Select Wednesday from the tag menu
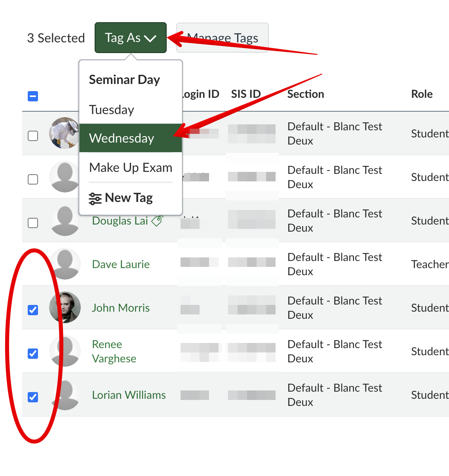This screenshot has width=449, height=476. pos(122,138)
